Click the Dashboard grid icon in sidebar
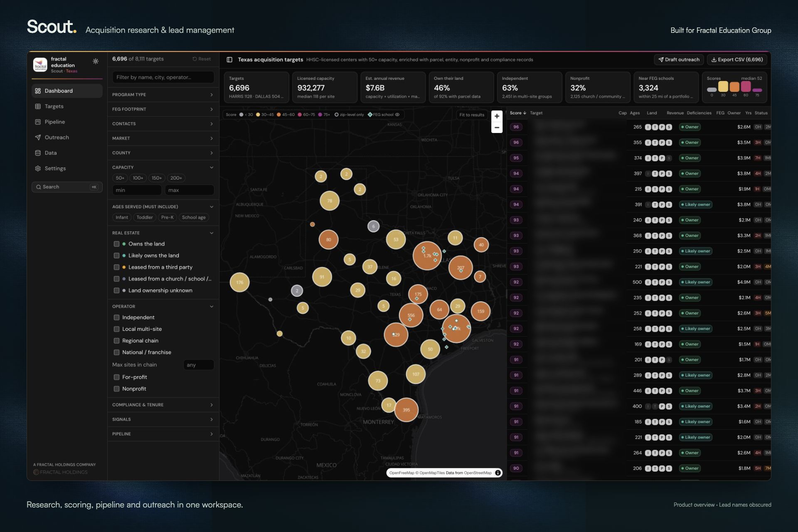 pyautogui.click(x=38, y=91)
